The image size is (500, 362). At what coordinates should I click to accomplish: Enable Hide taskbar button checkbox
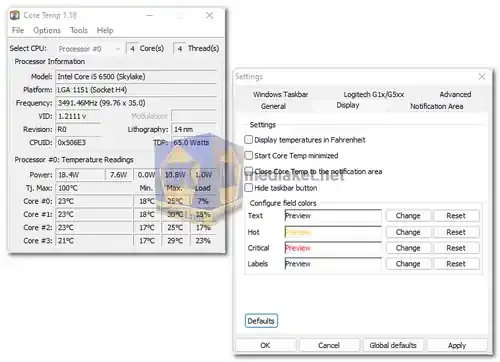pyautogui.click(x=249, y=188)
